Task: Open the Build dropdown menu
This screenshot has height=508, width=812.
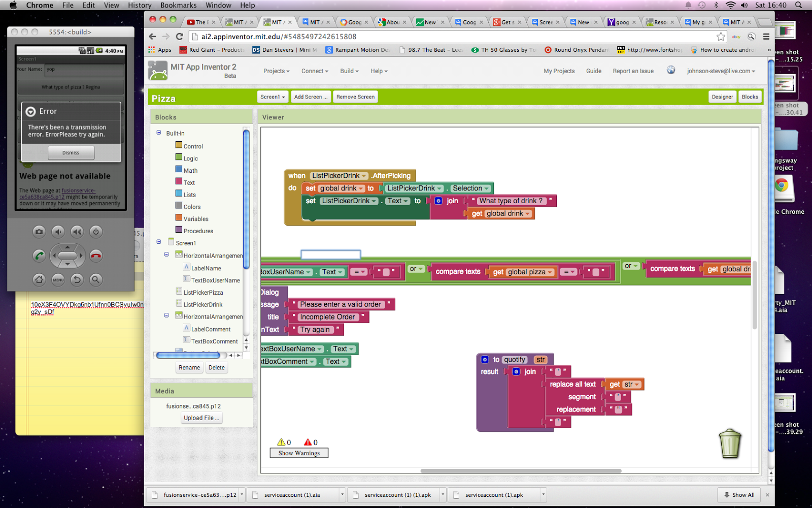Action: [x=349, y=71]
